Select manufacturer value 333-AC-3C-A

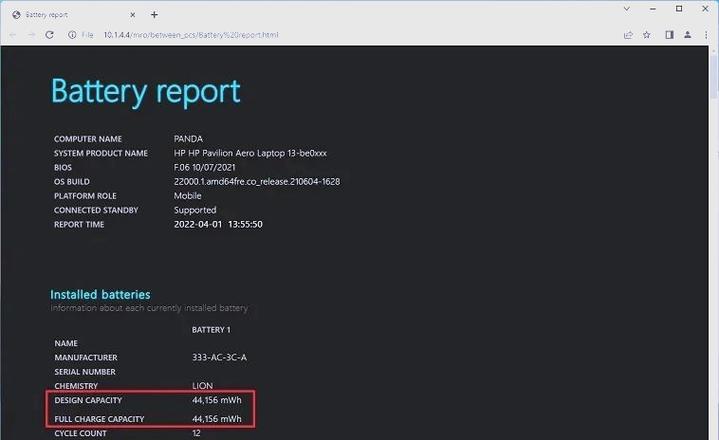point(219,357)
